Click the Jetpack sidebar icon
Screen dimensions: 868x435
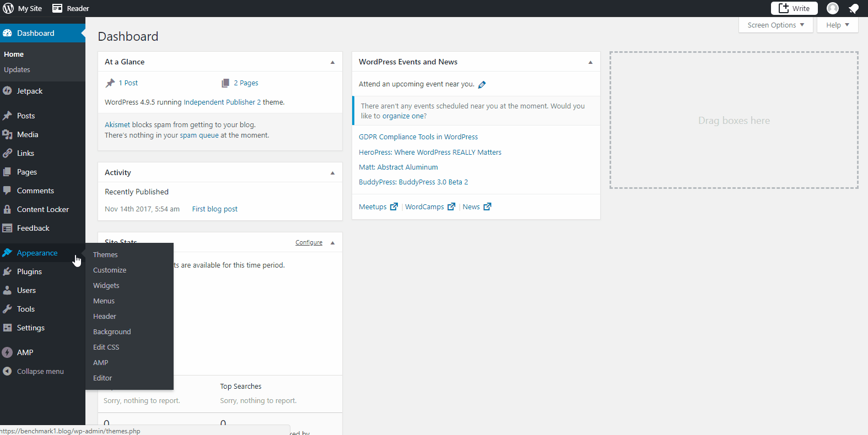click(7, 91)
